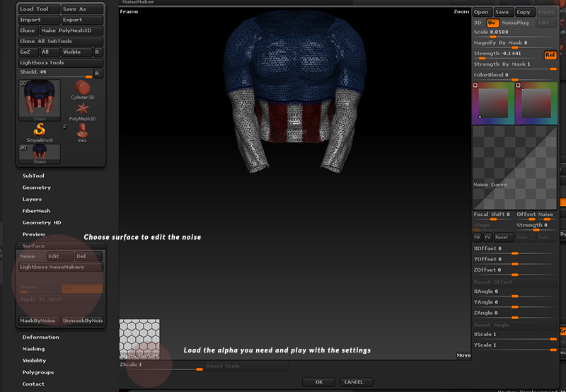The height and width of the screenshot is (392, 566).
Task: Toggle the Rel strength button
Action: coord(550,55)
